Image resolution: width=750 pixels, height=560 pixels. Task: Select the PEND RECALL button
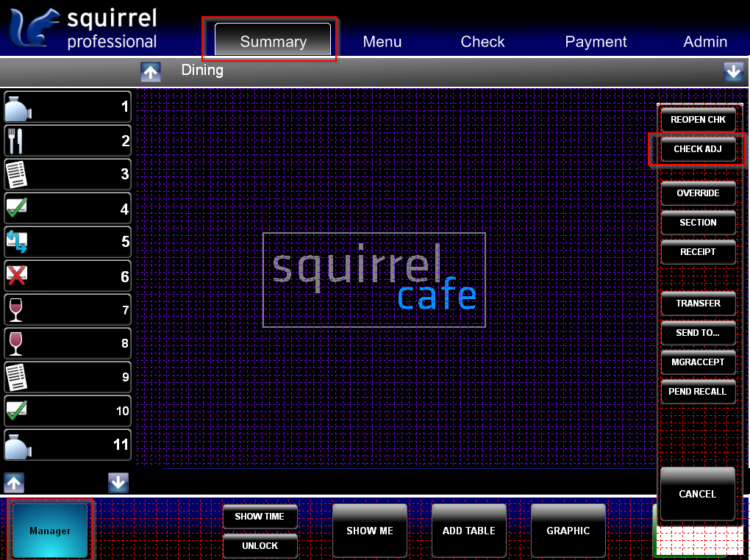(x=698, y=392)
